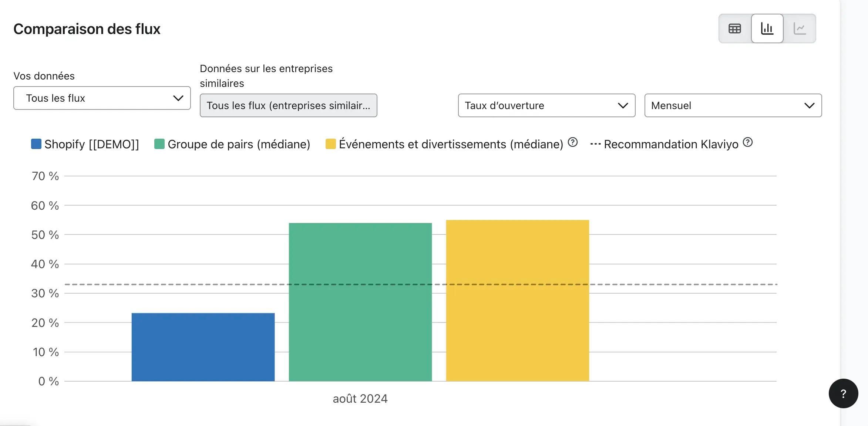868x426 pixels.
Task: Click the blue Shopify legend color swatch
Action: 36,144
